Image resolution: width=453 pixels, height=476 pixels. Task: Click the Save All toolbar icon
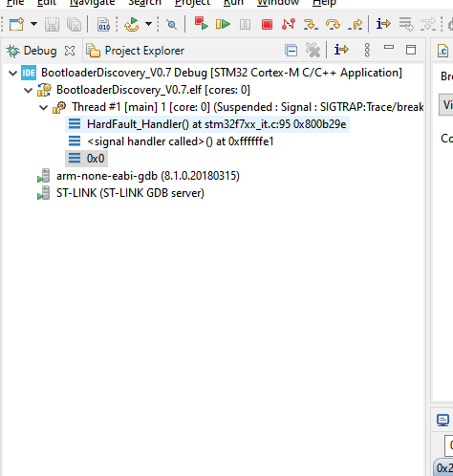[x=74, y=24]
